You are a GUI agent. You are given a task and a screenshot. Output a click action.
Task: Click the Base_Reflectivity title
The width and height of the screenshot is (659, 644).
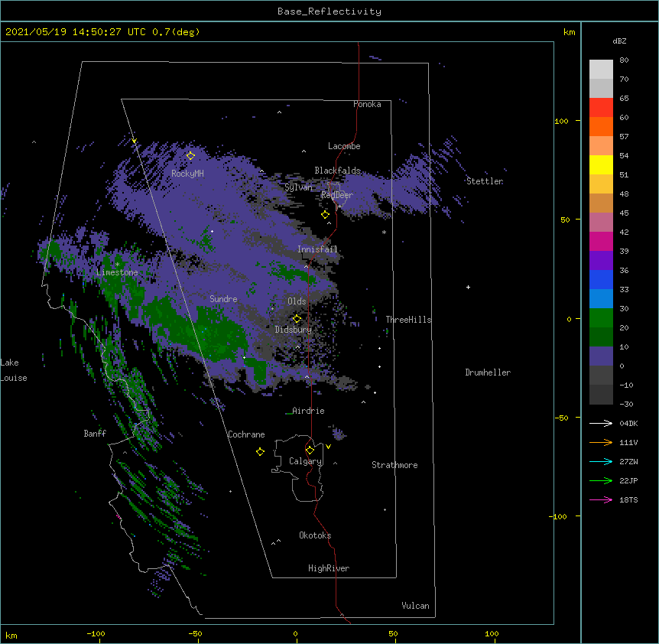tap(329, 11)
